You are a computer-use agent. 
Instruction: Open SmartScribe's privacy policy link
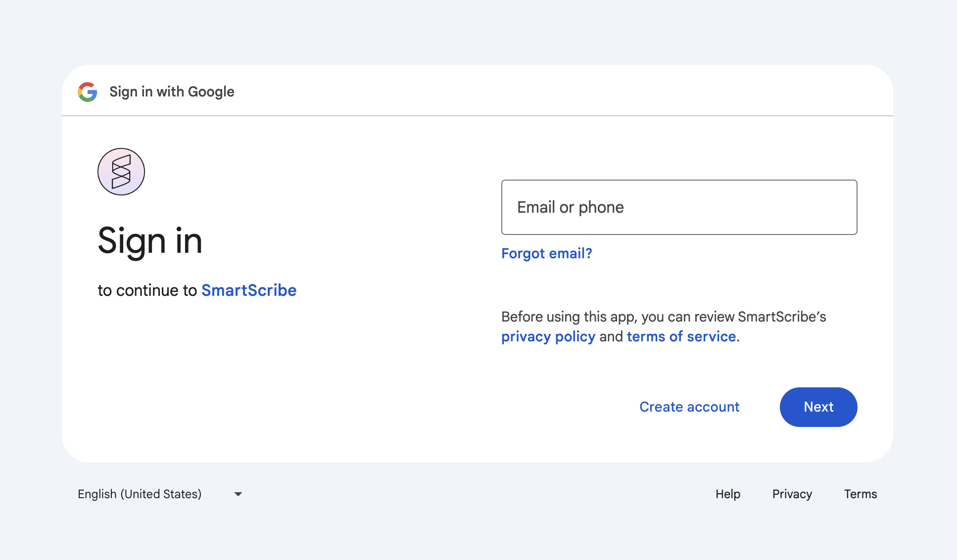click(548, 336)
